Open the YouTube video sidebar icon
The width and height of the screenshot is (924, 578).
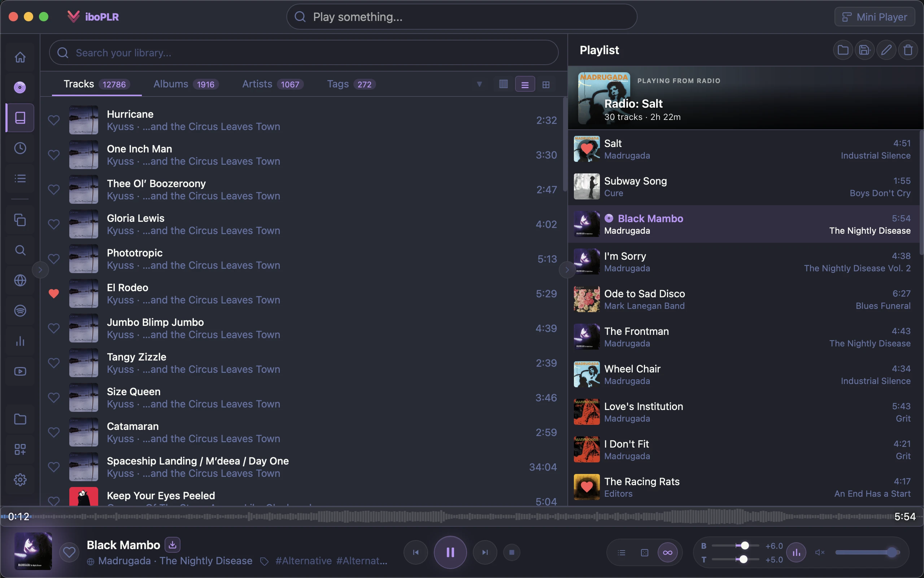pyautogui.click(x=20, y=371)
